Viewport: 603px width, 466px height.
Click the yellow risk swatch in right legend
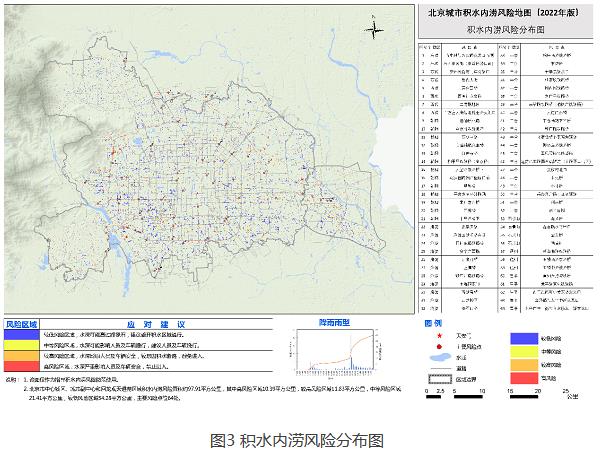(524, 352)
